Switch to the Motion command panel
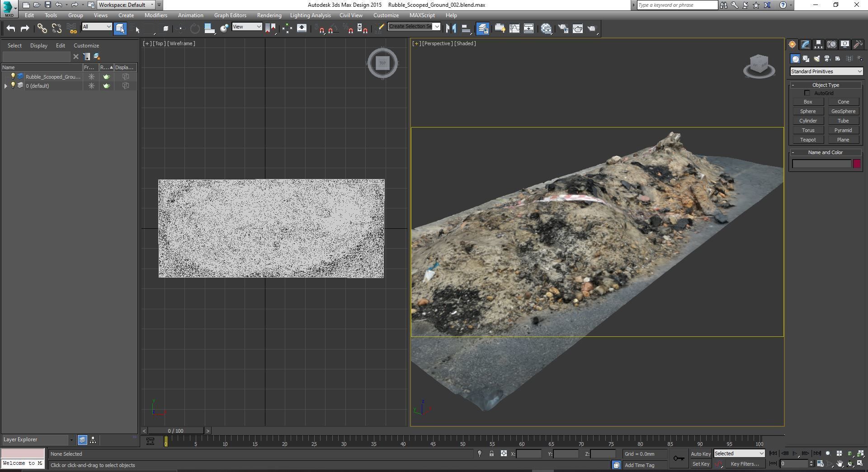The width and height of the screenshot is (868, 472). (x=831, y=44)
